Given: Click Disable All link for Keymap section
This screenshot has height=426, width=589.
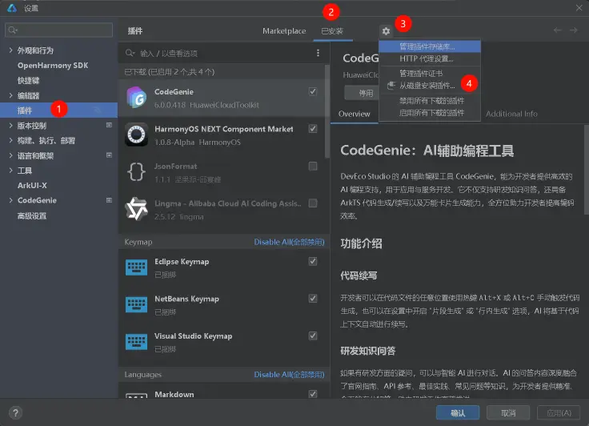Looking at the screenshot, I should (289, 242).
